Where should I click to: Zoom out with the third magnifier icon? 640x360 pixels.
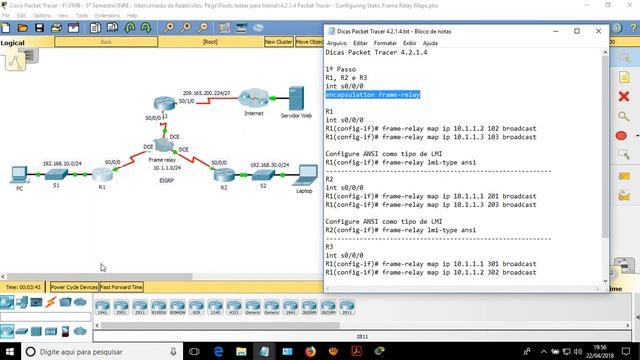pos(203,28)
